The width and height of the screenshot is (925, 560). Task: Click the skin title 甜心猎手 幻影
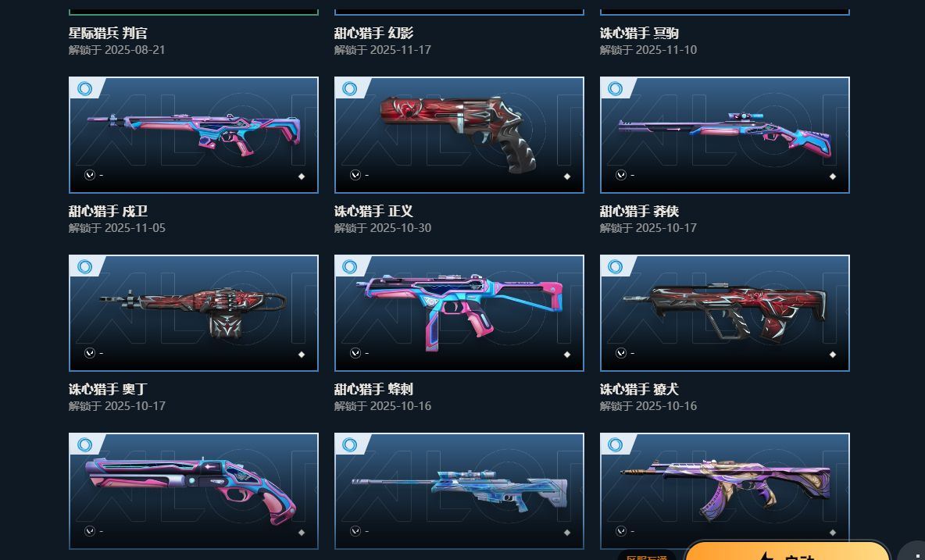(373, 33)
